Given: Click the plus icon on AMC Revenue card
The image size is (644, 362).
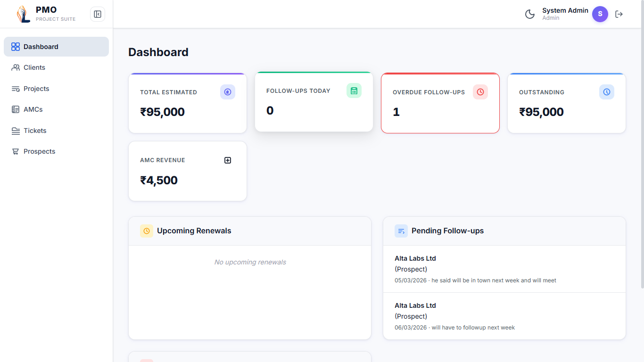Looking at the screenshot, I should pyautogui.click(x=228, y=160).
